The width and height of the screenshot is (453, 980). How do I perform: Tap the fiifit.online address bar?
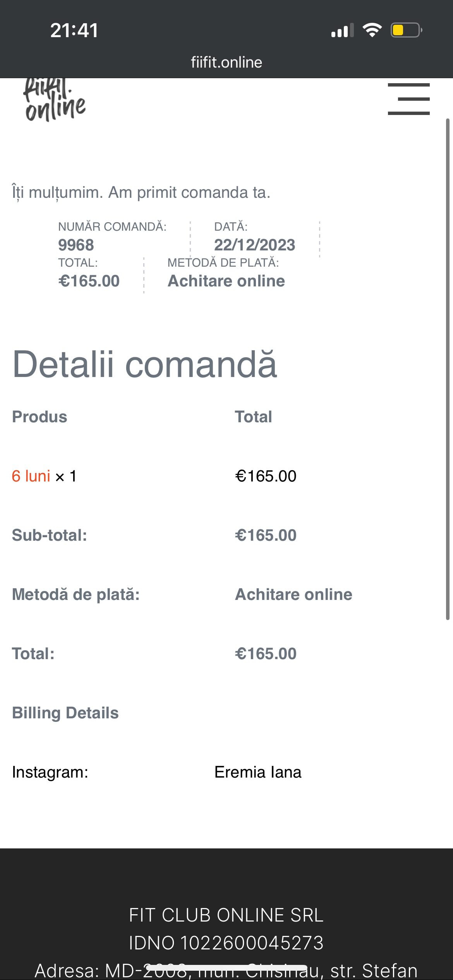[x=226, y=62]
